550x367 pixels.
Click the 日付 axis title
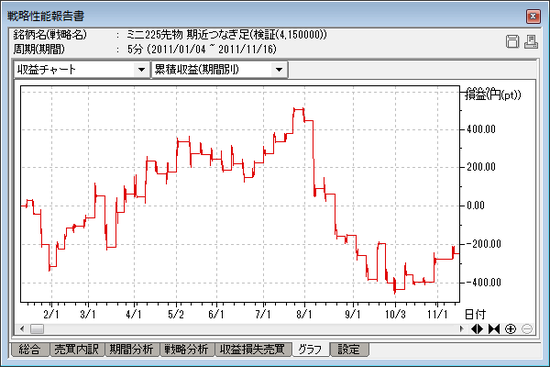(x=475, y=314)
